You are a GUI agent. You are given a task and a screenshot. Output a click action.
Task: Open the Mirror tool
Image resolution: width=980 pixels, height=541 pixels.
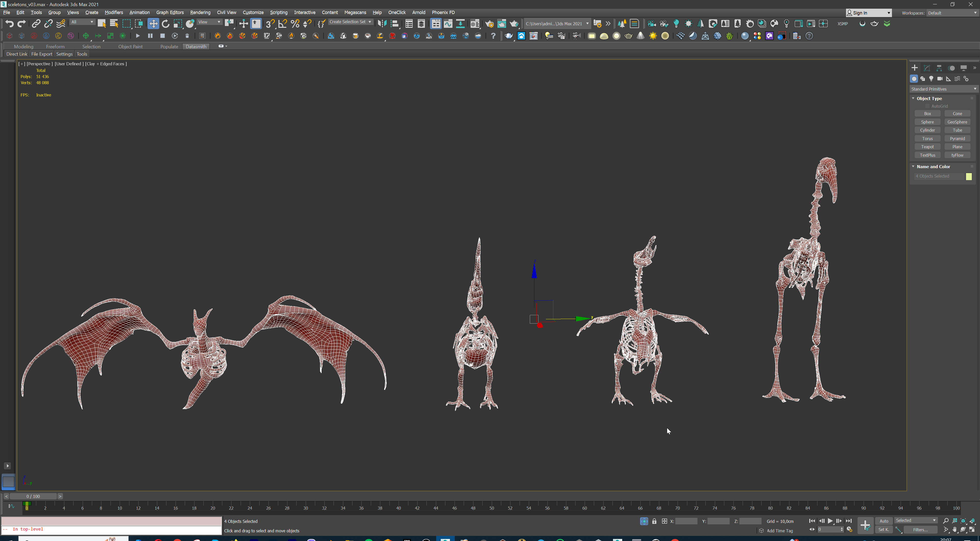tap(382, 23)
